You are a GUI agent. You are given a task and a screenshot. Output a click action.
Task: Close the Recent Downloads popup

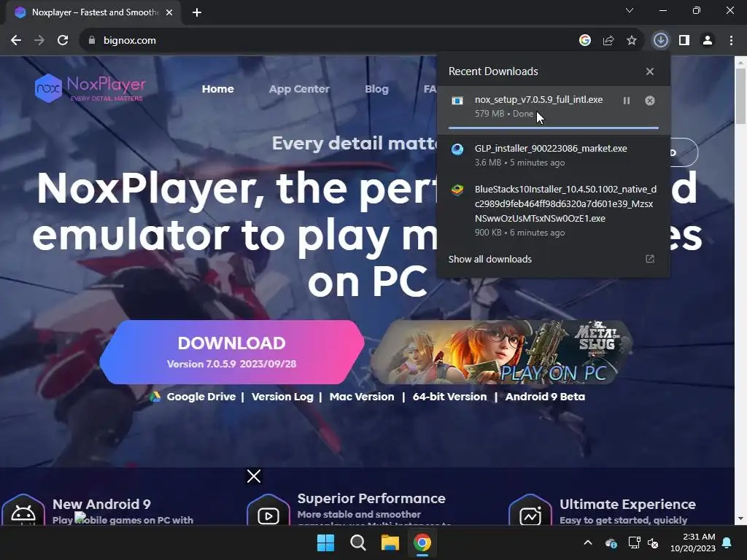650,71
